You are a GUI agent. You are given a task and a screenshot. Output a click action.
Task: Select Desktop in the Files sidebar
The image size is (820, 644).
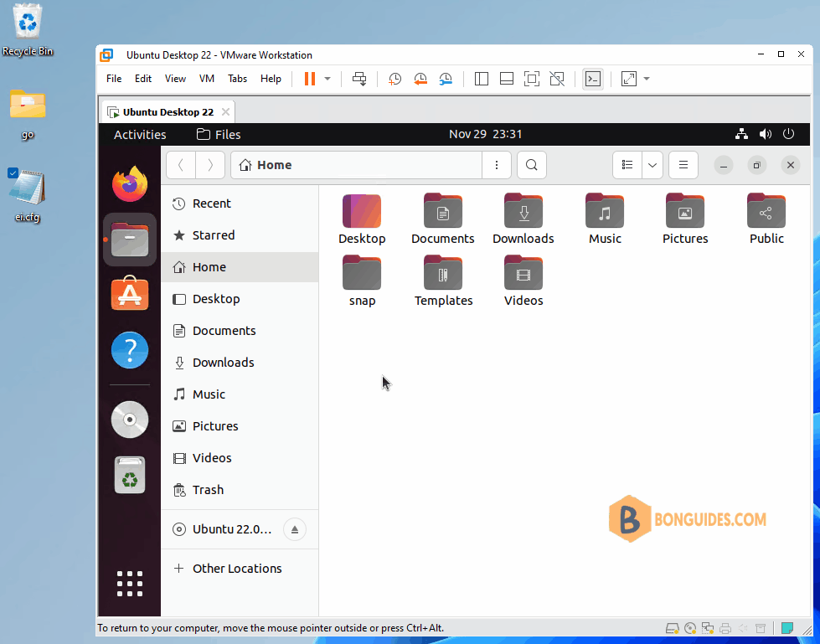[240, 299]
